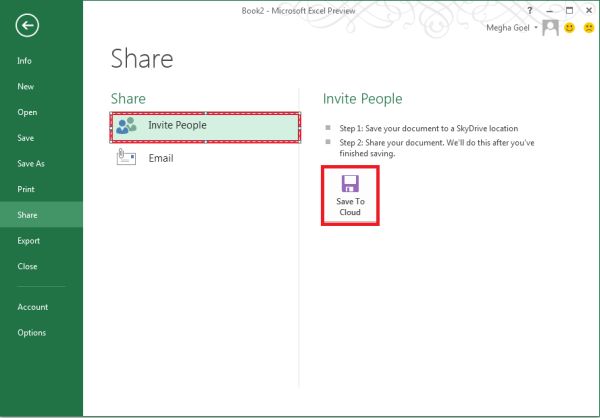This screenshot has width=600, height=418.
Task: Send a smile feedback face
Action: pos(570,28)
